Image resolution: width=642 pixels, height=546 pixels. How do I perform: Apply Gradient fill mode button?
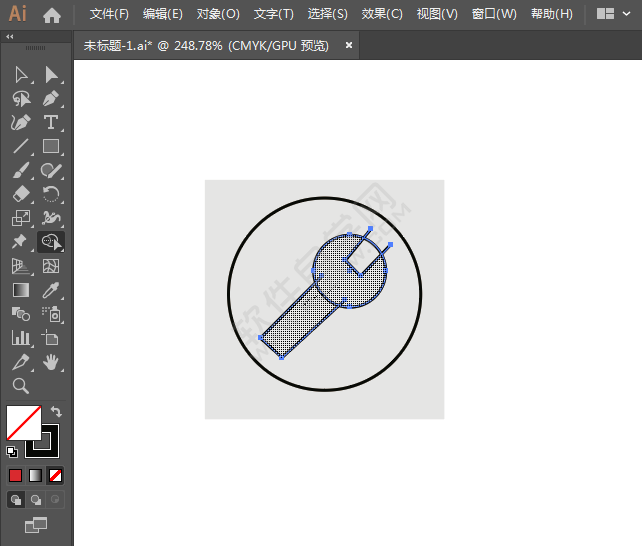coord(36,476)
